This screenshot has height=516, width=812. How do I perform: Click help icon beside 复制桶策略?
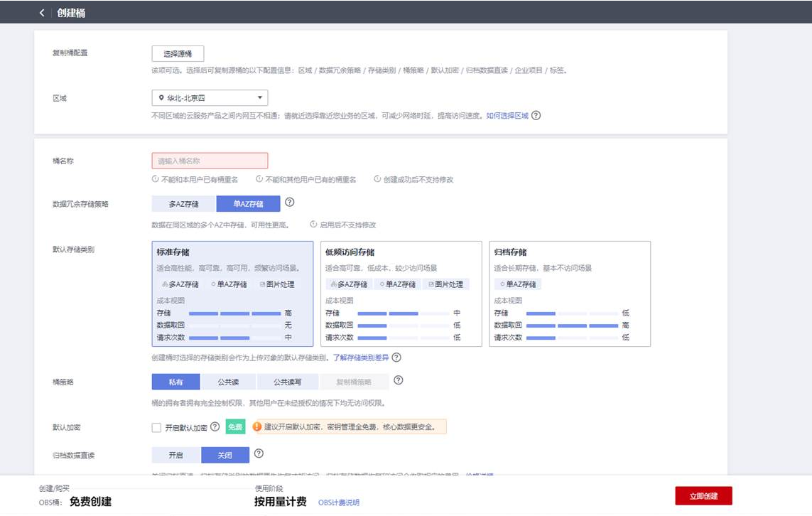(x=399, y=381)
